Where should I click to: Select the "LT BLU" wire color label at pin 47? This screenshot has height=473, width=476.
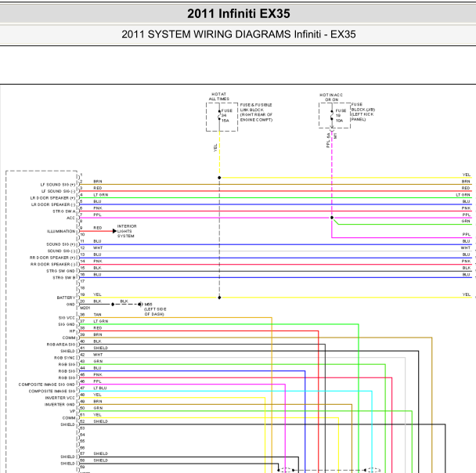click(x=100, y=388)
